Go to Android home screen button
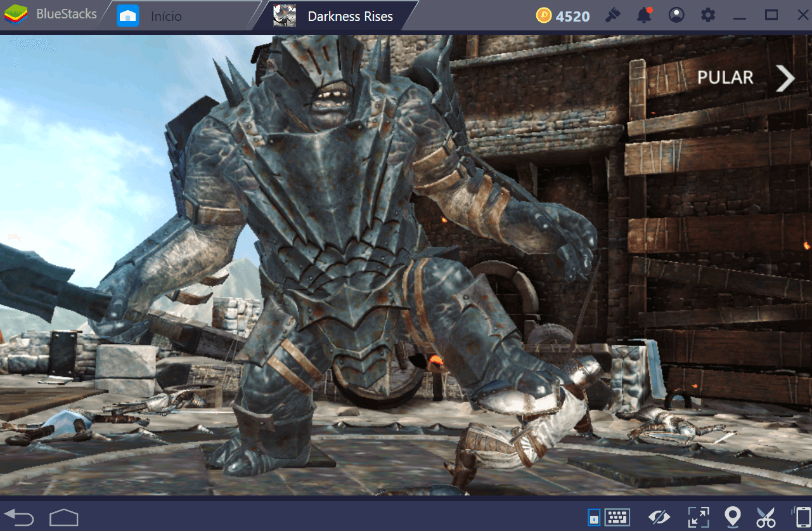The height and width of the screenshot is (531, 812). coord(64,517)
